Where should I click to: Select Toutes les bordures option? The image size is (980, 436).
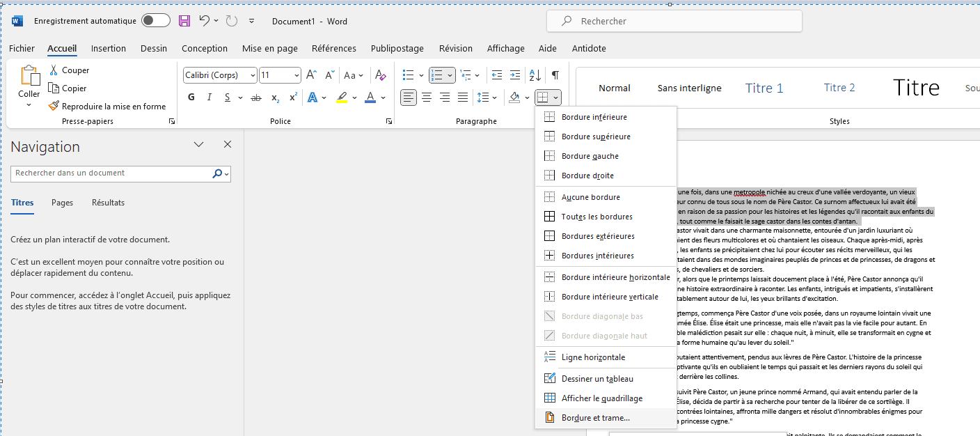pos(596,217)
